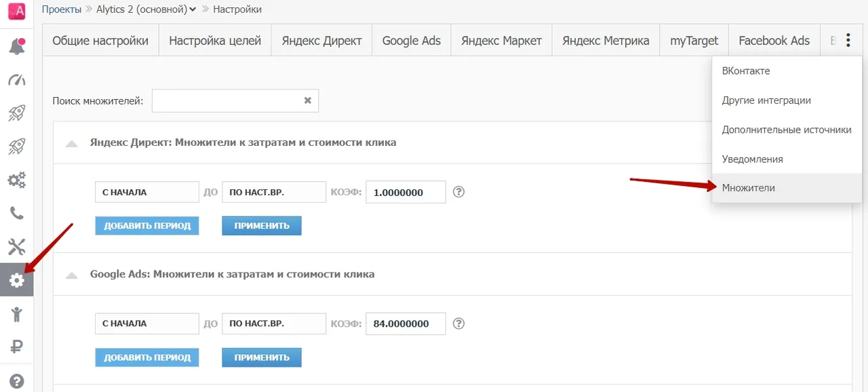Click coefficient field showing 1.0000000
The image size is (868, 392).
[x=406, y=192]
